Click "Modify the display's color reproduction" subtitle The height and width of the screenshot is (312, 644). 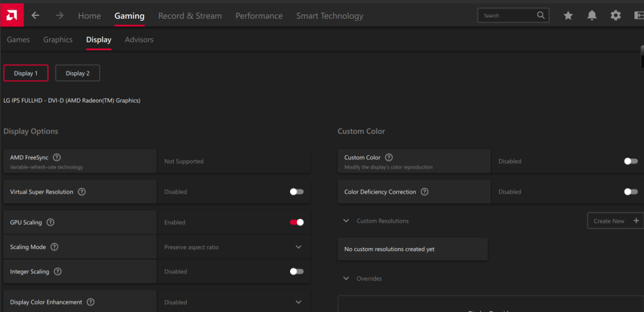388,167
